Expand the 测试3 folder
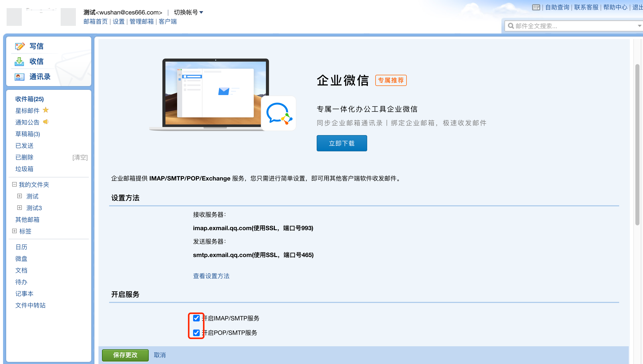643x364 pixels. pos(20,208)
